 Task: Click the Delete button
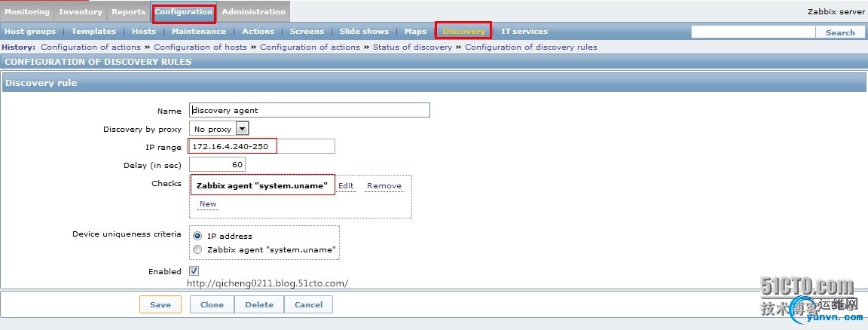[x=259, y=304]
